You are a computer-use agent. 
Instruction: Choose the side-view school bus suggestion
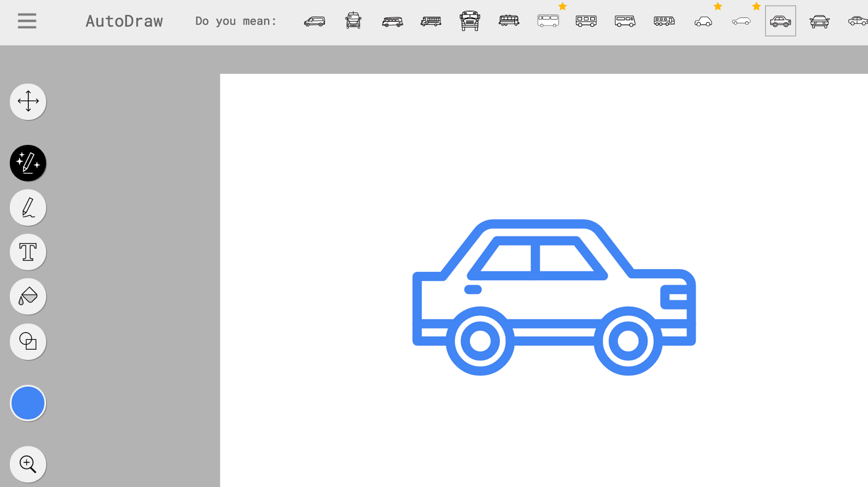[x=431, y=21]
